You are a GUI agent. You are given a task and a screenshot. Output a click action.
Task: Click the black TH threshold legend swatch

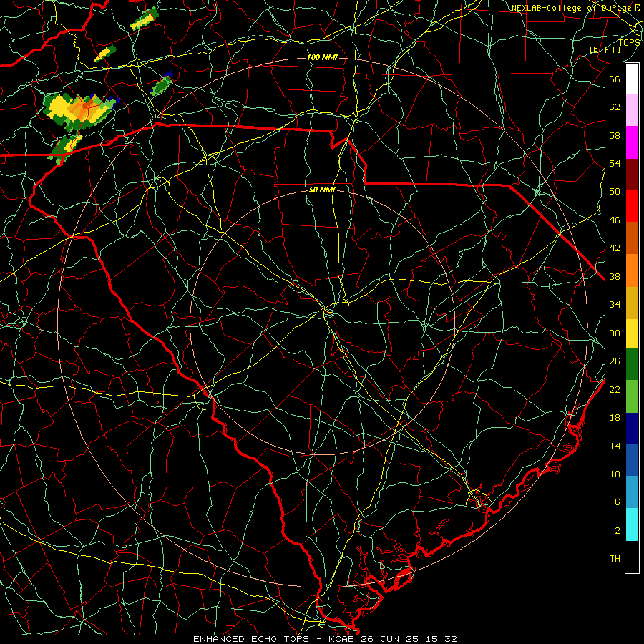pyautogui.click(x=632, y=557)
